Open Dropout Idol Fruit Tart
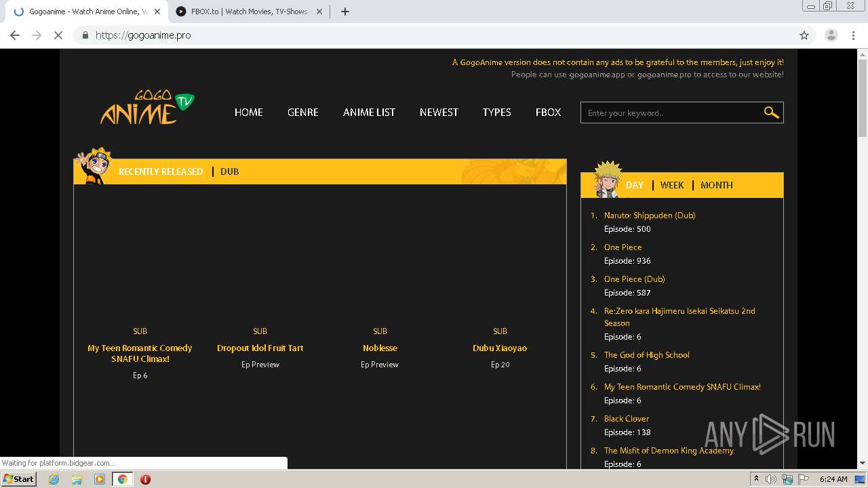 tap(260, 348)
